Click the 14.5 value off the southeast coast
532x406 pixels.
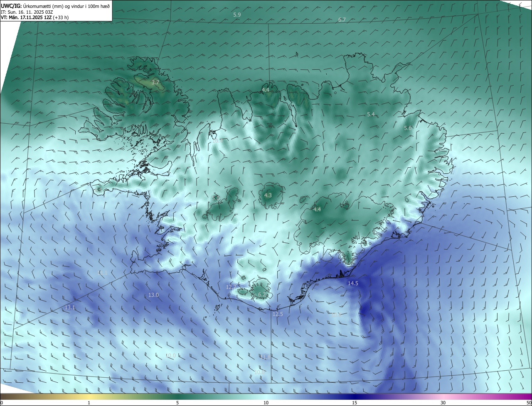(353, 283)
